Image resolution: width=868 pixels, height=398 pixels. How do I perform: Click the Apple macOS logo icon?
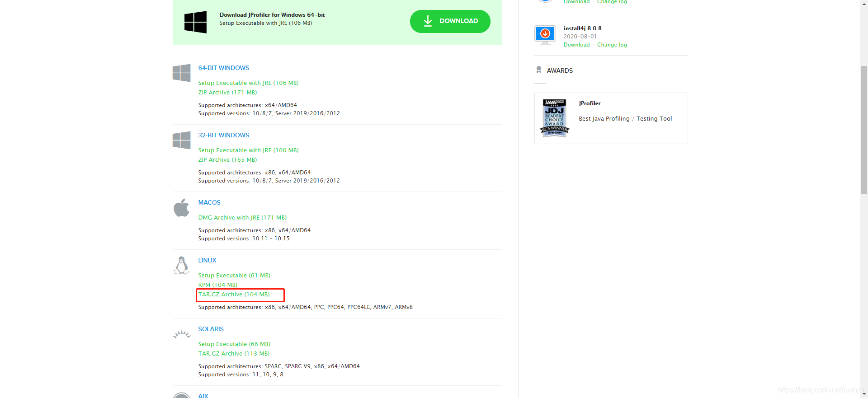pos(181,207)
